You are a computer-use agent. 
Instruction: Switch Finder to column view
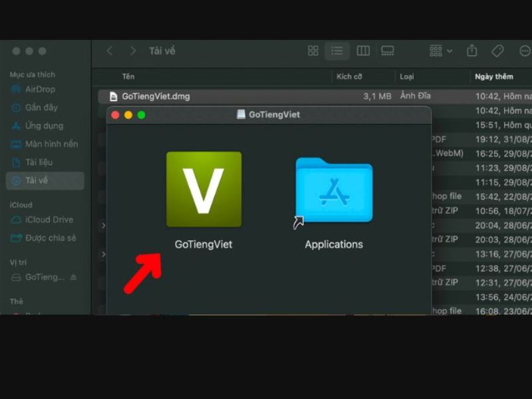[x=363, y=51]
